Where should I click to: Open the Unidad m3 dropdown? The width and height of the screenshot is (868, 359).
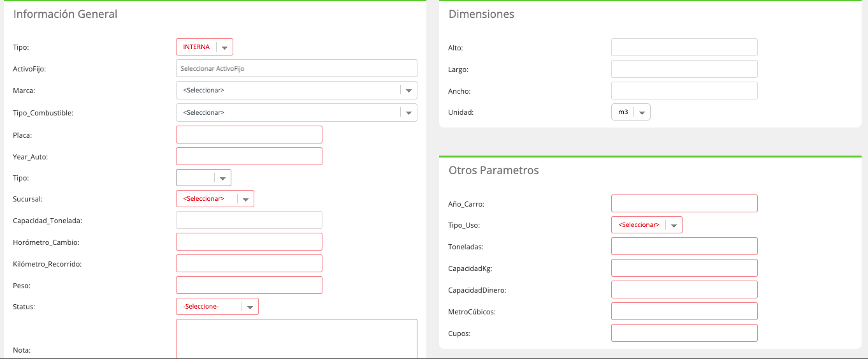click(x=631, y=112)
